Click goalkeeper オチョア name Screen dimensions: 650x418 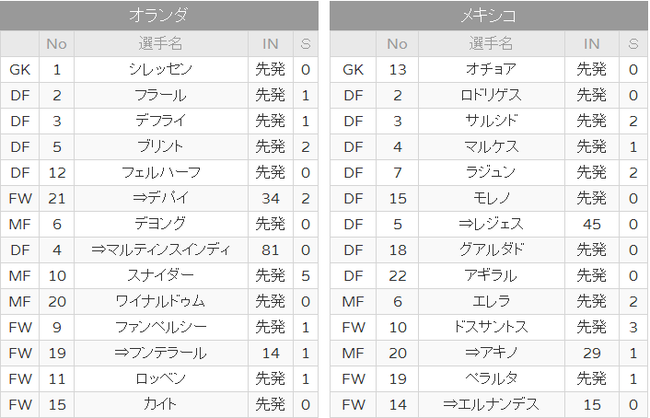click(x=491, y=69)
